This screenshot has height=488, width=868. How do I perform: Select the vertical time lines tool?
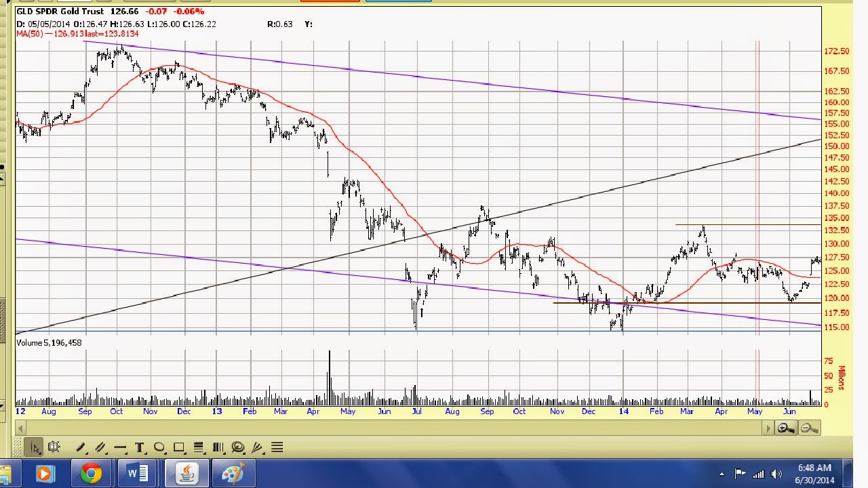218,447
